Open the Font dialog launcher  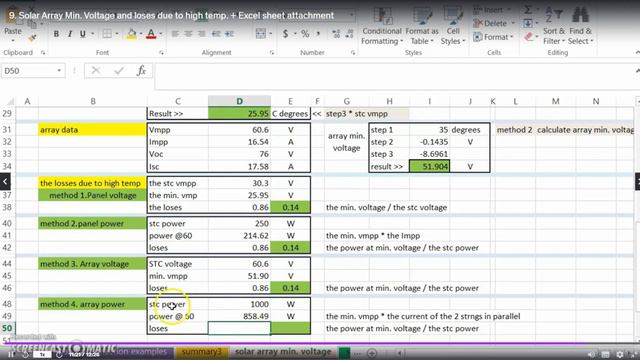pos(161,53)
